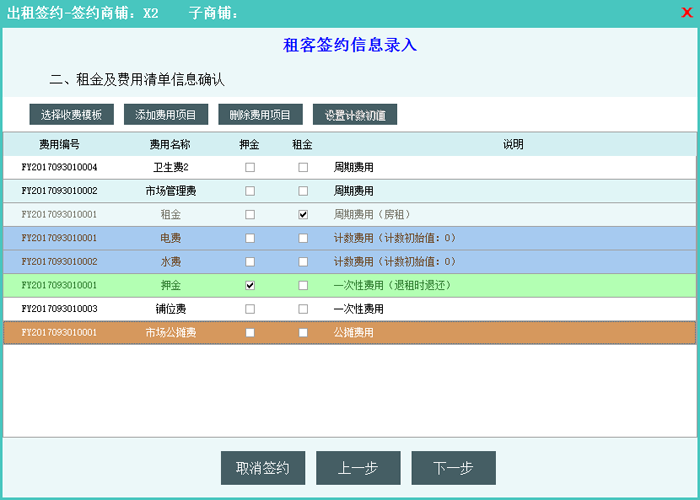The image size is (700, 500).
Task: Sort by the 费用编号 column header
Action: point(59,144)
